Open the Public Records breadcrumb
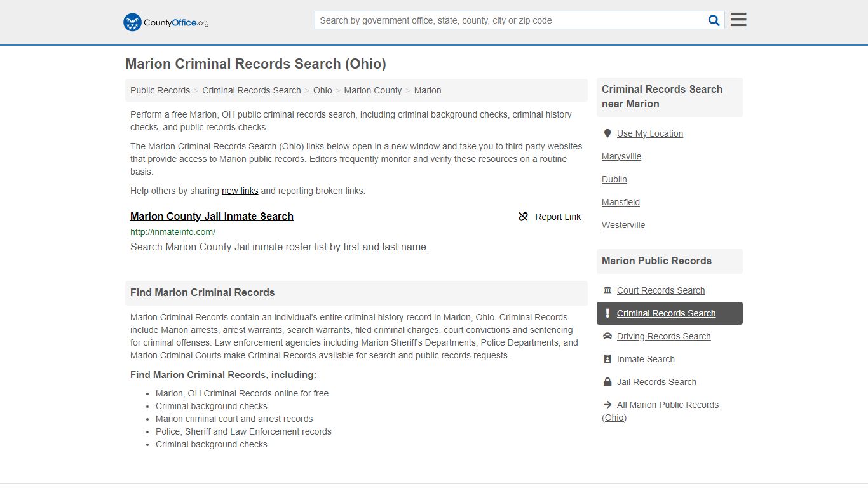 [x=160, y=90]
